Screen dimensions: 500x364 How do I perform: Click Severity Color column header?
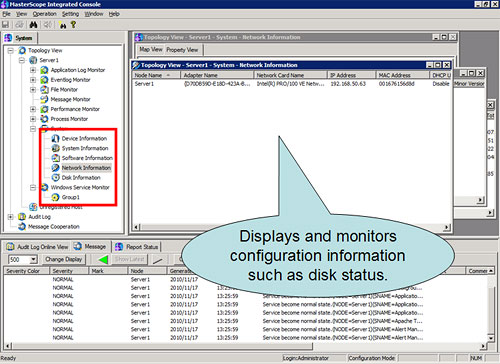point(26,271)
